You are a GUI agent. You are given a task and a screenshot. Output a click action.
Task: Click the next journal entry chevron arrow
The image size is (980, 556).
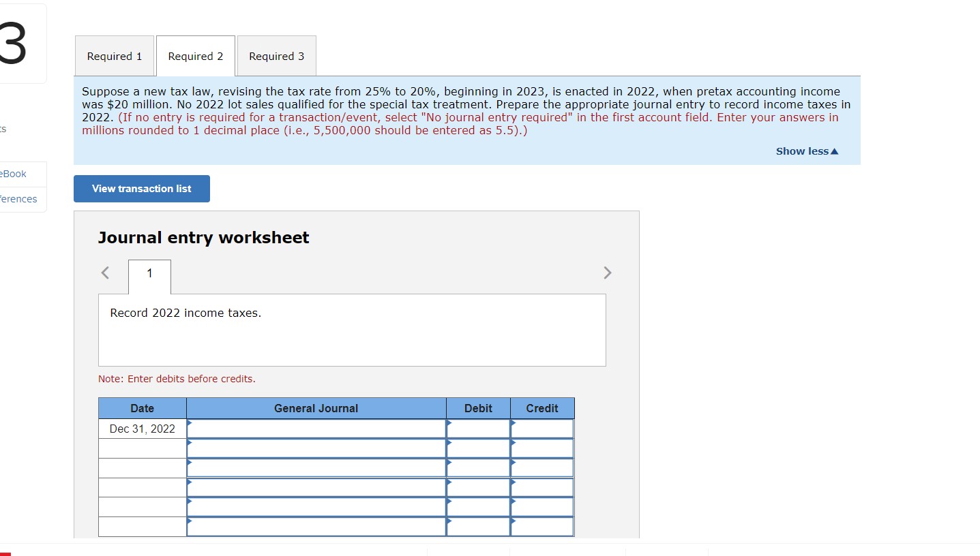tap(607, 273)
